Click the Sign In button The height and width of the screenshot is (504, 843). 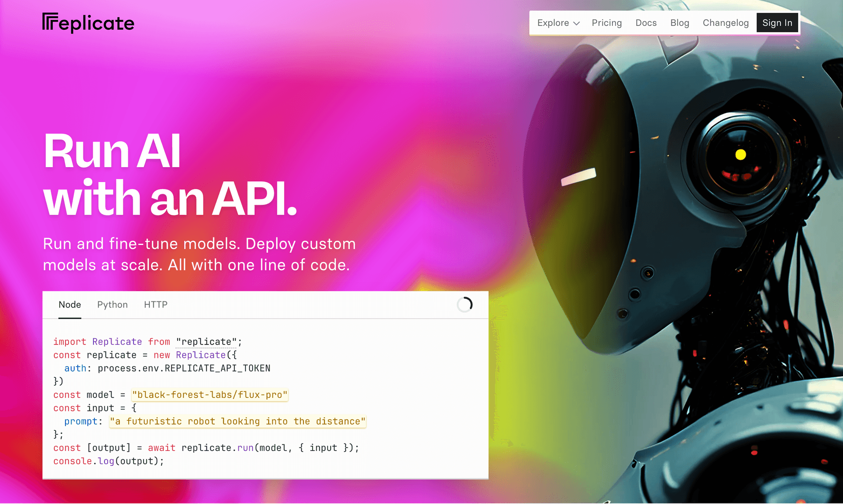click(777, 23)
